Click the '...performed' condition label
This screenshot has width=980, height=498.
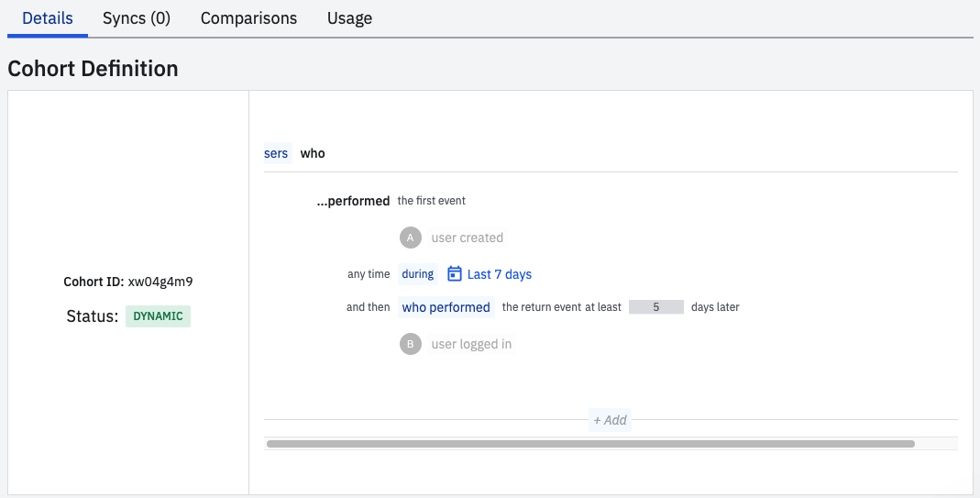click(x=353, y=201)
